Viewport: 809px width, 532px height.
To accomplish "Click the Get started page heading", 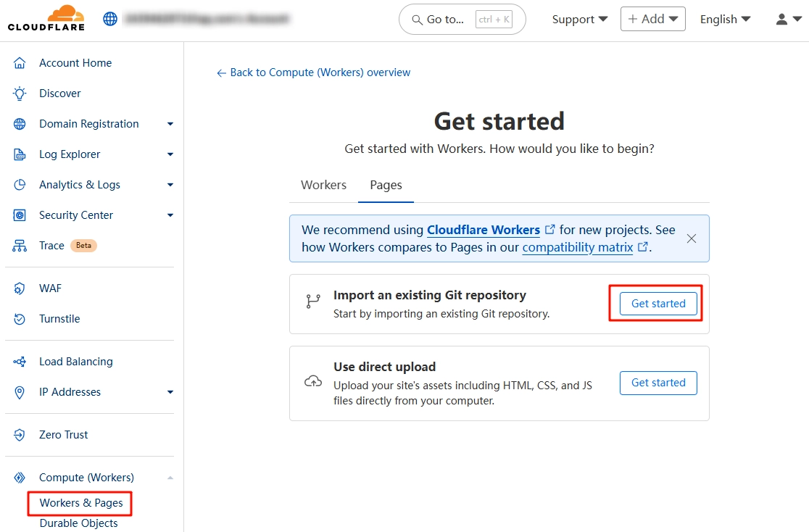I will [499, 122].
